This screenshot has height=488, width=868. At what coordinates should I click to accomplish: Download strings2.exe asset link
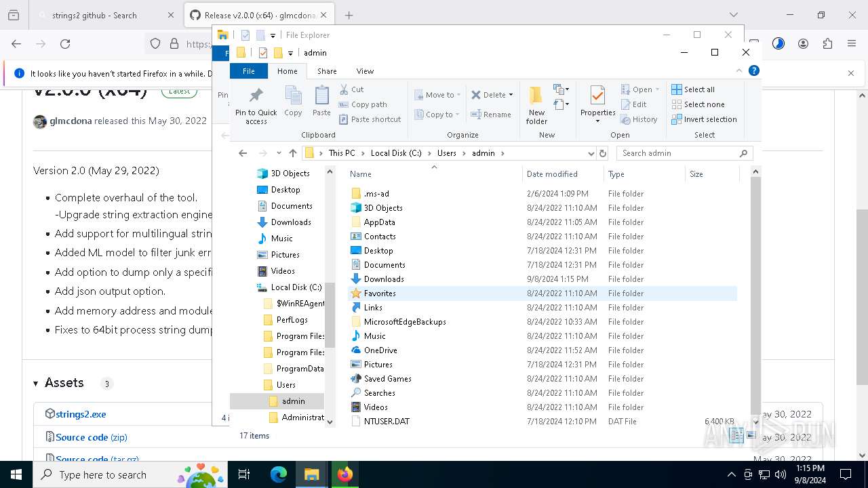[81, 414]
